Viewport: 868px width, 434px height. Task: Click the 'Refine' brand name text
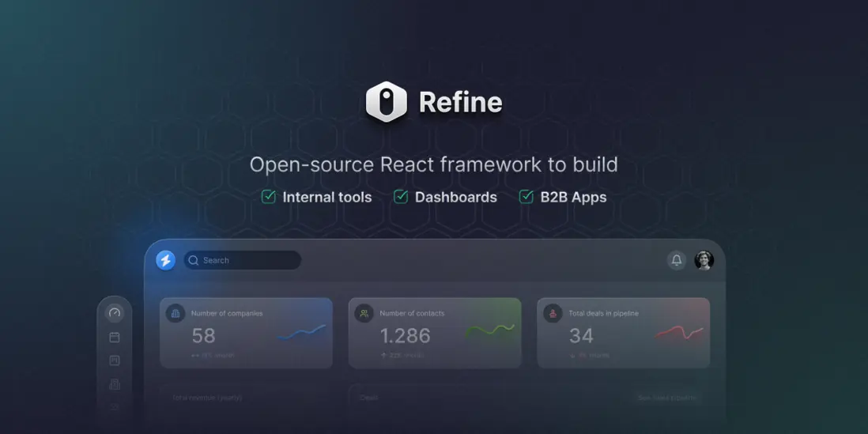[x=461, y=103]
